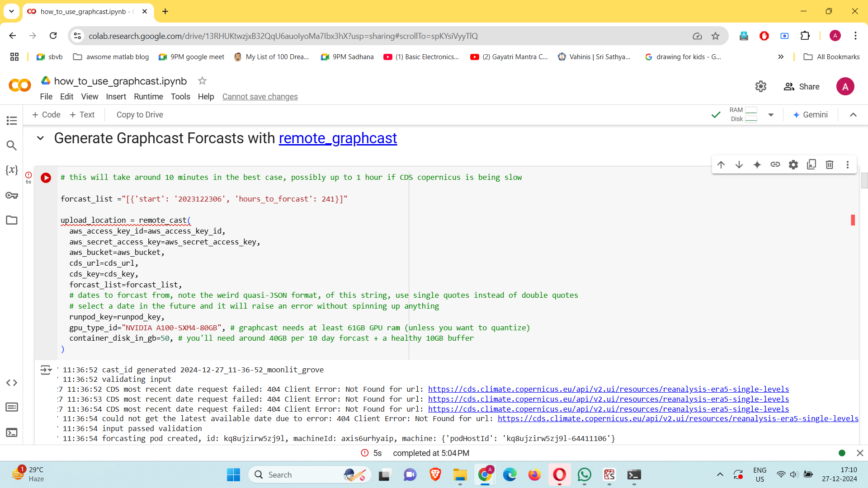Open more cell actions menu
This screenshot has height=488, width=868.
pos(848,165)
